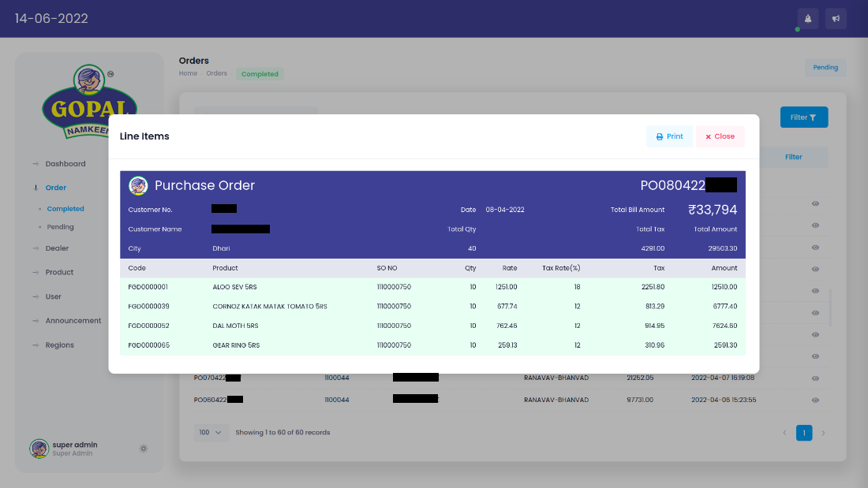Open settings gear beside super admin
The image size is (868, 488).
[x=144, y=448]
